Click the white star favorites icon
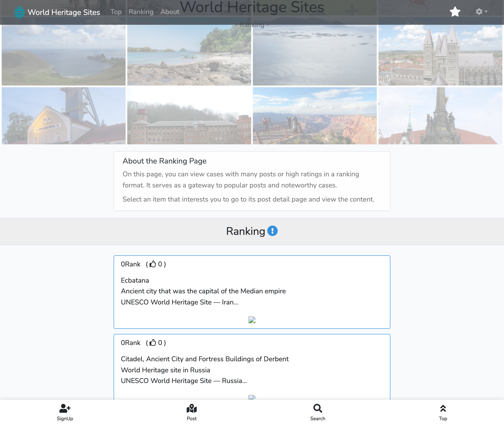Viewport: 504px width, 427px height. tap(455, 12)
